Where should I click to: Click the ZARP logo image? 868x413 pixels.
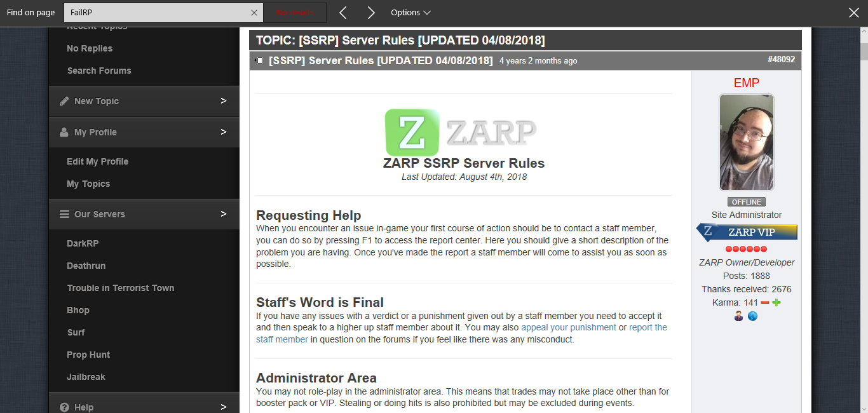click(x=461, y=132)
